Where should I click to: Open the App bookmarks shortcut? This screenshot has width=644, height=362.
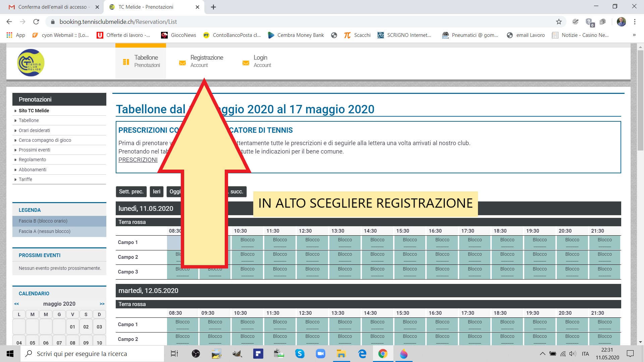[x=16, y=35]
